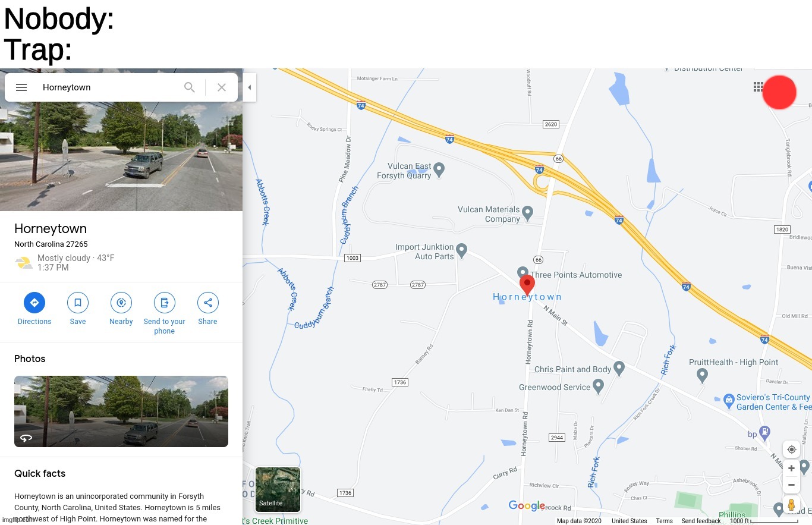Screen dimensions: 812x525
Task: Open the Terms link
Action: pyautogui.click(x=664, y=521)
